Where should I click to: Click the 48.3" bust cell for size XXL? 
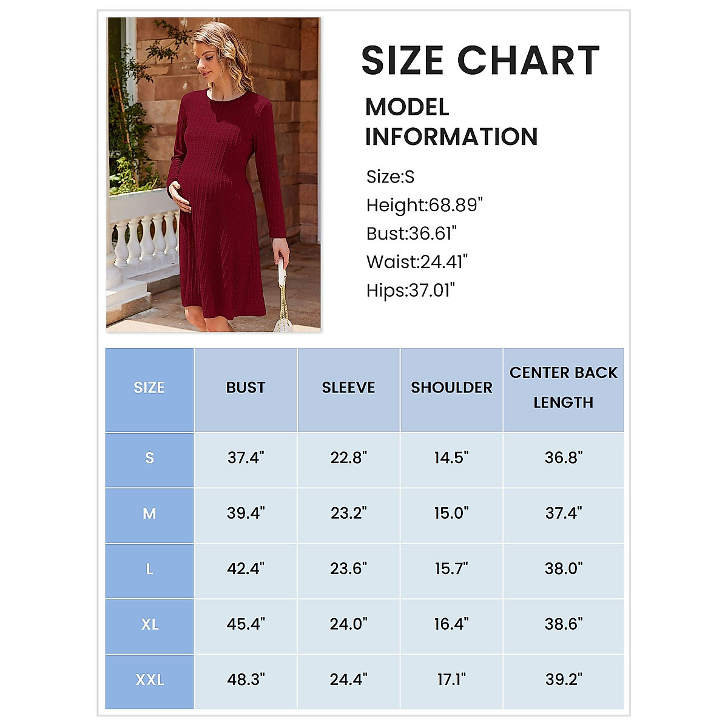(246, 680)
